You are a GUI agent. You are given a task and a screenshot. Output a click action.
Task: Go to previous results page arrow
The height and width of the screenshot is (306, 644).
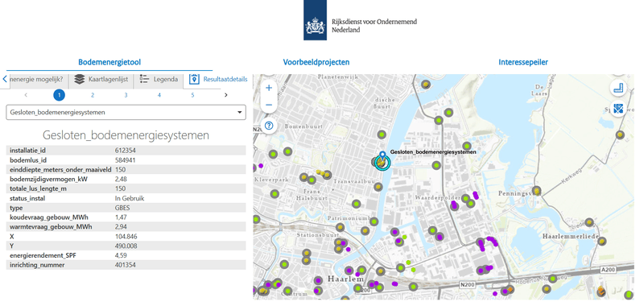click(x=26, y=95)
